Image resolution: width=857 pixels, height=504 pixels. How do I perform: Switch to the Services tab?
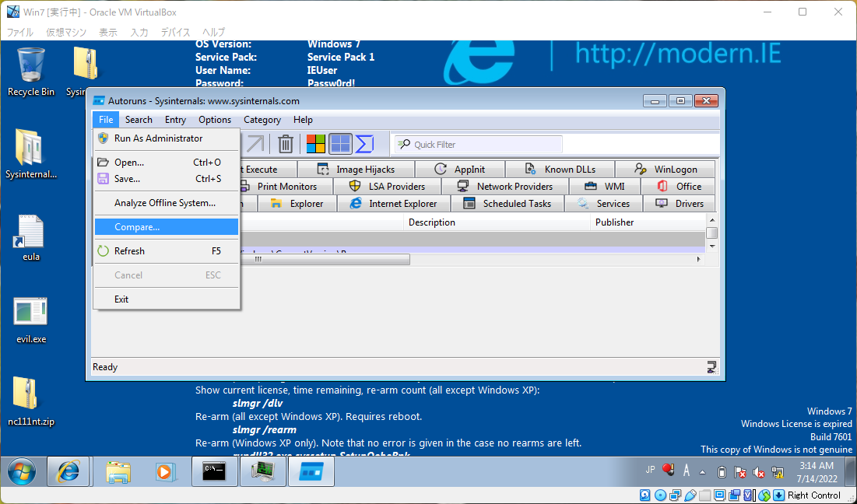click(604, 203)
